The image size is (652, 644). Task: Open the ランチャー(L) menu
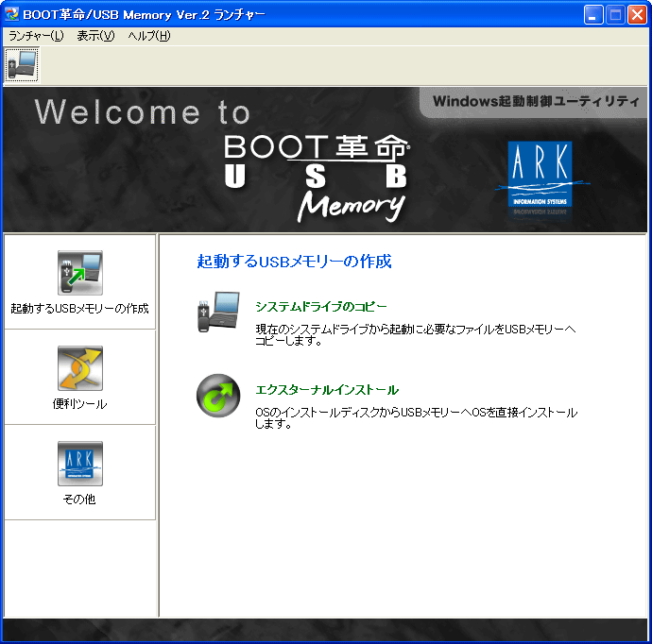[36, 36]
